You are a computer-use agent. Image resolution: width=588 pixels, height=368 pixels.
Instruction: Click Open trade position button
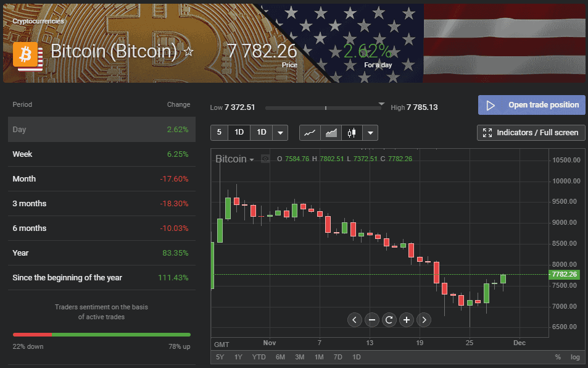click(x=531, y=105)
